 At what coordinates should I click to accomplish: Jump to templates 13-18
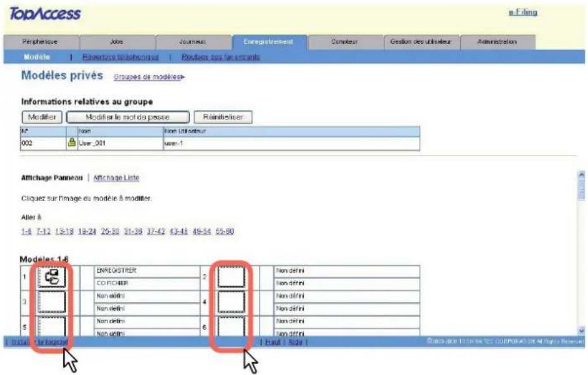click(64, 231)
